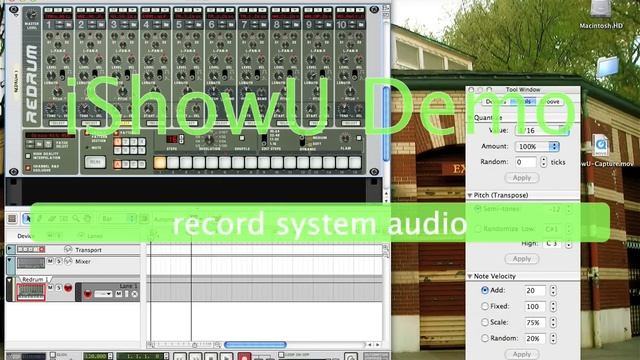Click the Redrum 1 track name tab
This screenshot has width=640, height=360.
(x=35, y=279)
